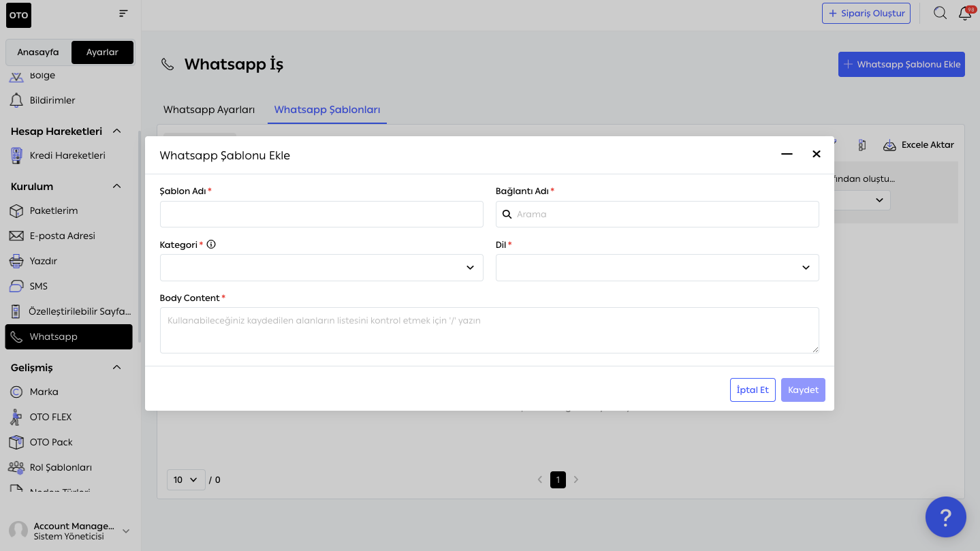Collapse the sidebar menu icon
Screen dimensions: 980x551
point(123,14)
